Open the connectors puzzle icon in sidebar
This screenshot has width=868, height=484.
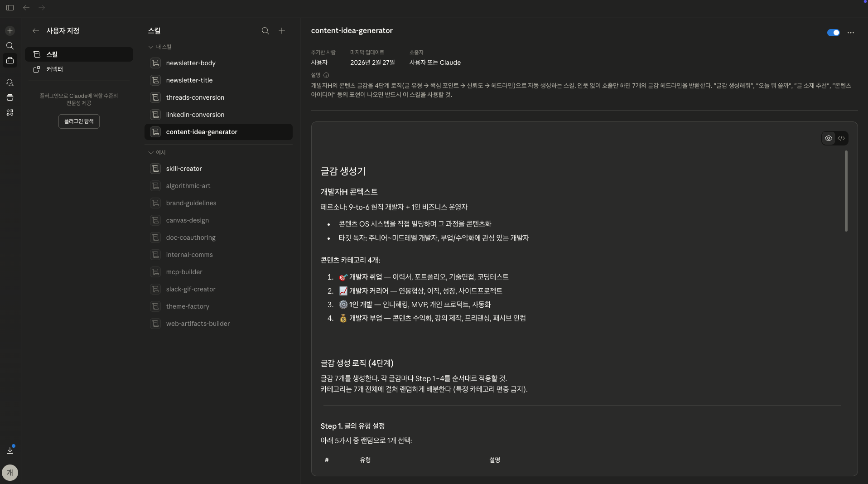tap(10, 113)
